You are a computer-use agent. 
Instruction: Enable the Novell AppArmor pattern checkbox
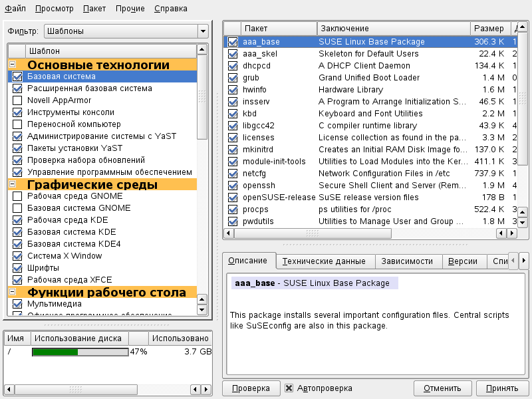click(17, 100)
